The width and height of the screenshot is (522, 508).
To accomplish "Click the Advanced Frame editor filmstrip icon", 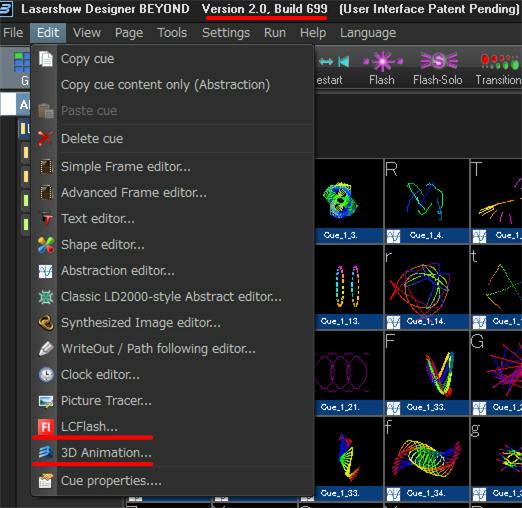I will point(46,192).
